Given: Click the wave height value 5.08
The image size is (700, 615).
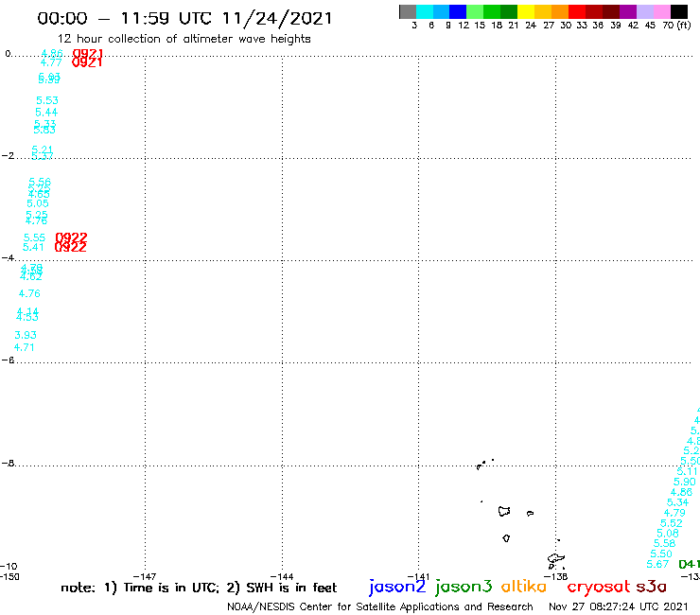Looking at the screenshot, I should 668,534.
